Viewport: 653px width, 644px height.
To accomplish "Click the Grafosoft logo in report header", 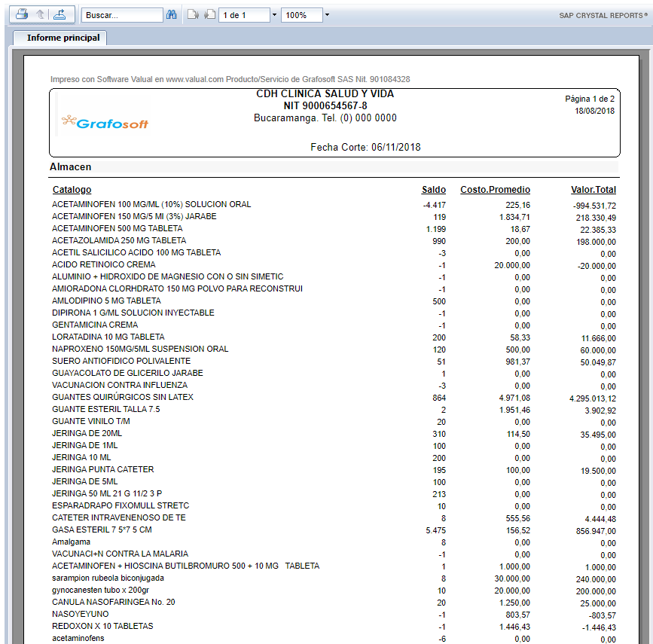I will pyautogui.click(x=105, y=123).
